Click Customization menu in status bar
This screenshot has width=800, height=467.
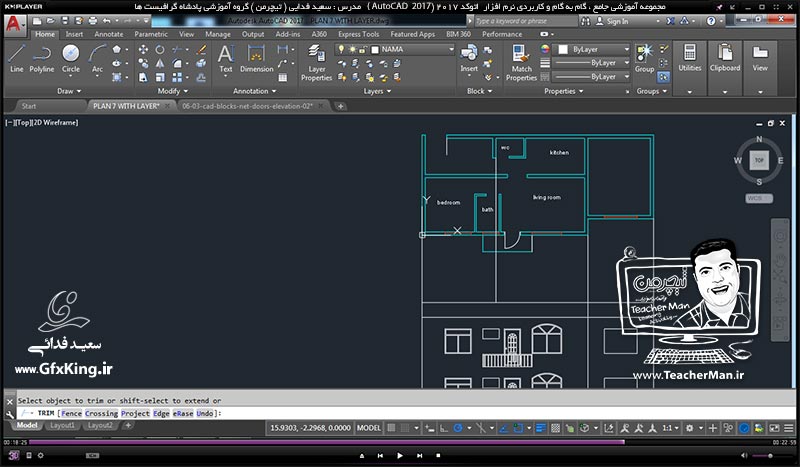(789, 428)
